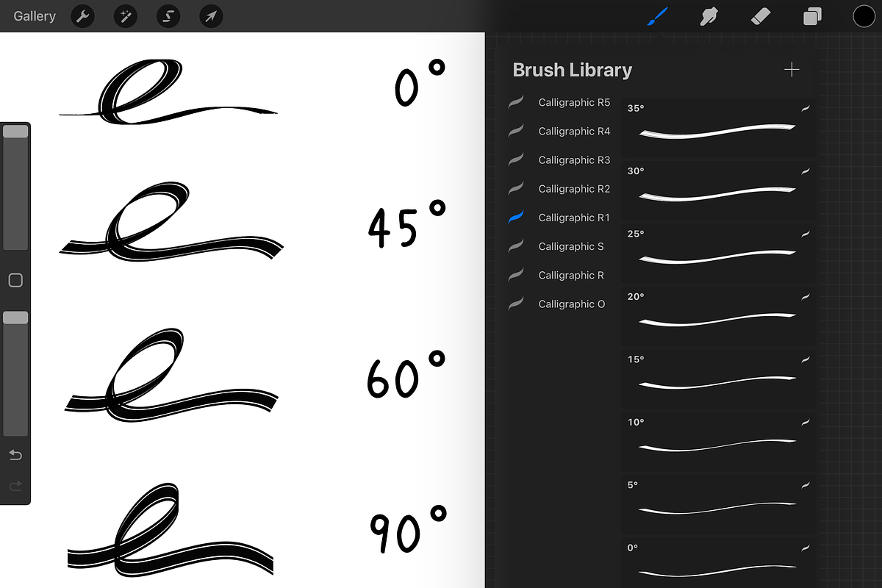Click the Calligraphic O set icon

516,304
